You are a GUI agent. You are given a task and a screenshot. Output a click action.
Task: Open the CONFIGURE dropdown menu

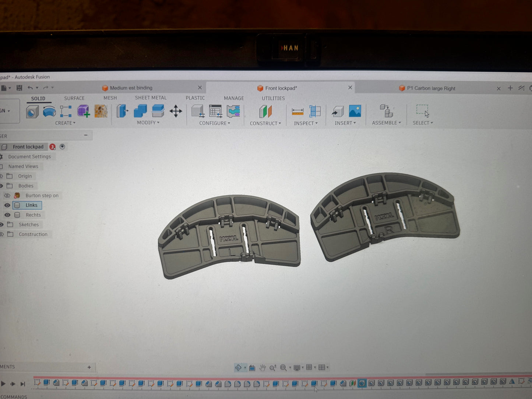(x=215, y=123)
